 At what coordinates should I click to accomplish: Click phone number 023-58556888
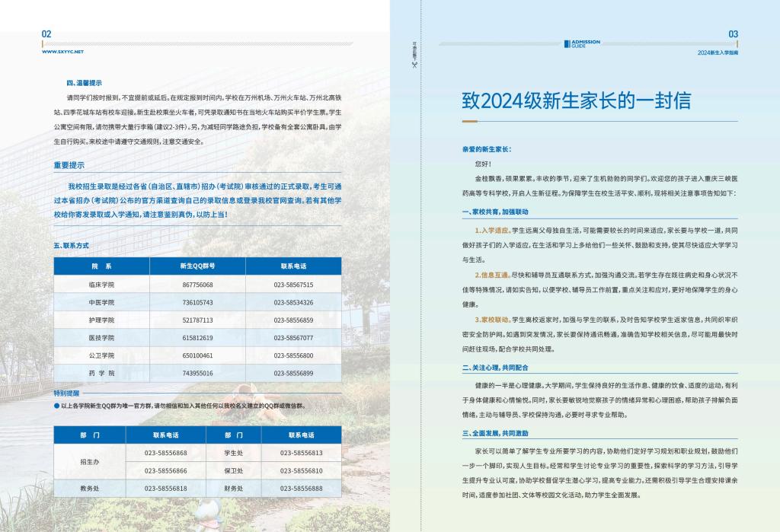(301, 489)
